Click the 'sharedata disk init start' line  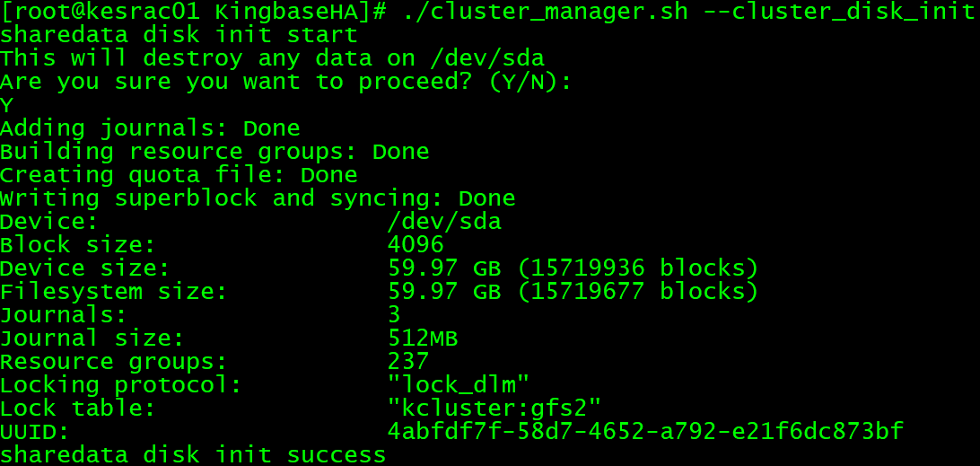(x=179, y=36)
